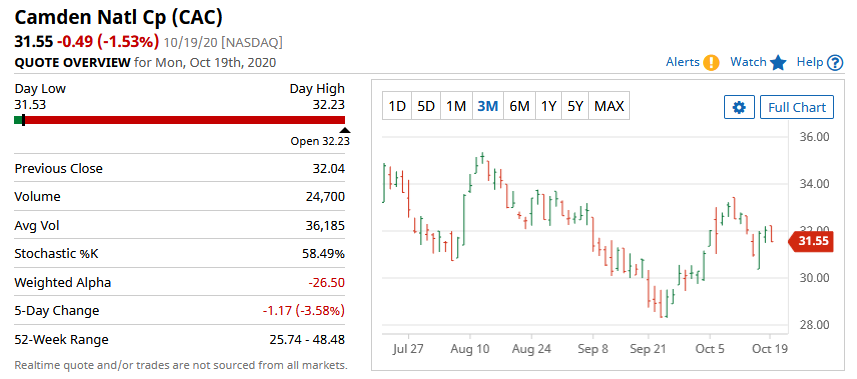Click the realtime quote disclaimer text
This screenshot has height=379, width=857.
tap(181, 364)
